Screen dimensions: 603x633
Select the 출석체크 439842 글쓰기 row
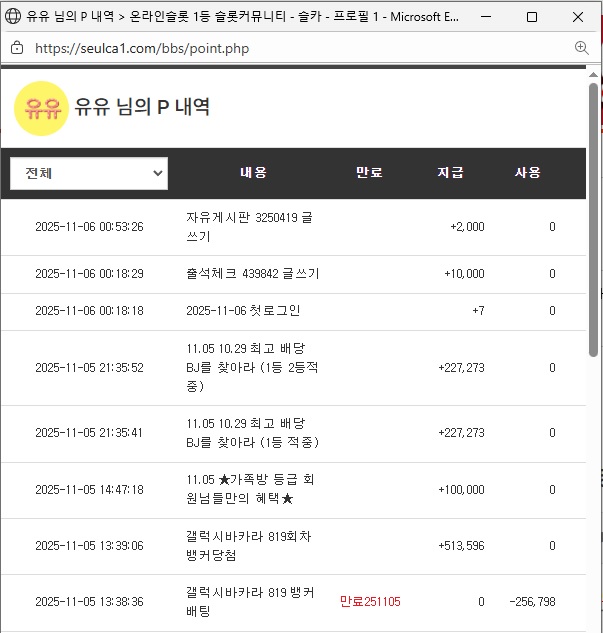(252, 274)
